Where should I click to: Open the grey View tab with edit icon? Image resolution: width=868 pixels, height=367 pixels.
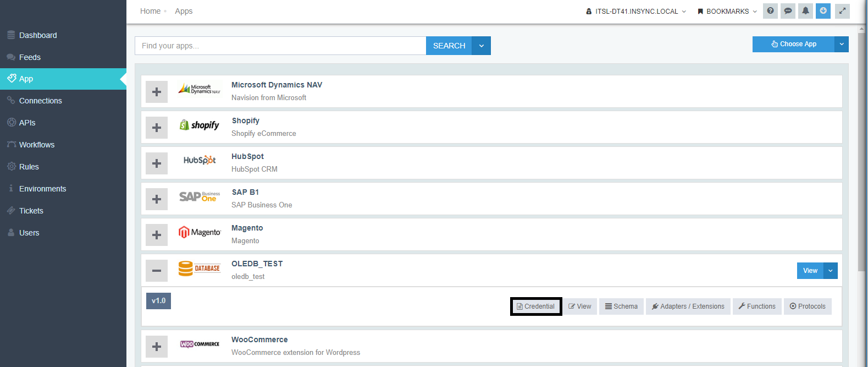pos(580,306)
